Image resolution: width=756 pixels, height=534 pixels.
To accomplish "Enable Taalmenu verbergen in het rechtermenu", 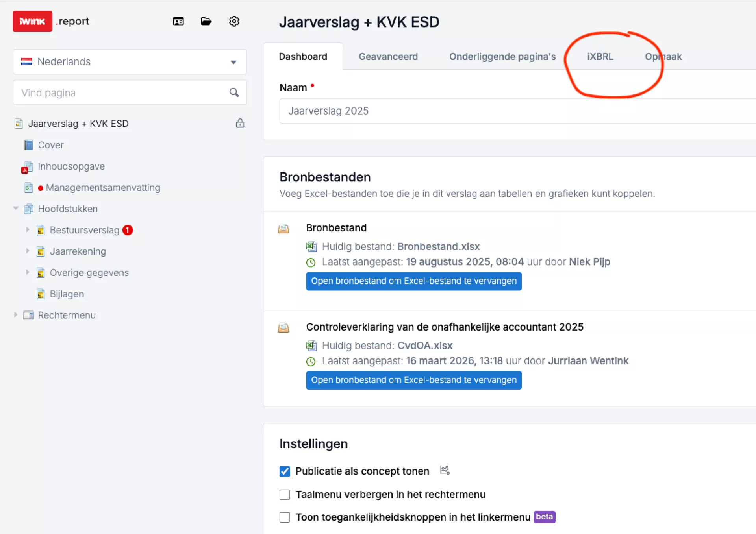I will [285, 495].
